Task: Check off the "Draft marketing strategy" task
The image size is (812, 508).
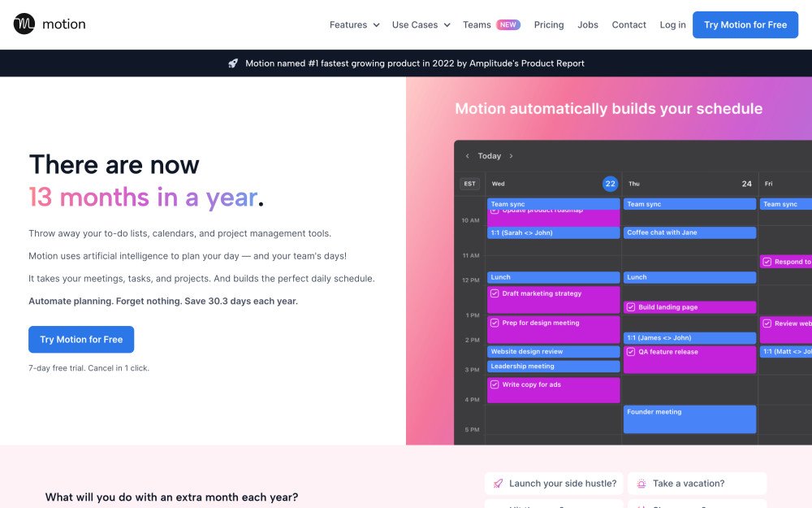Action: [x=495, y=293]
